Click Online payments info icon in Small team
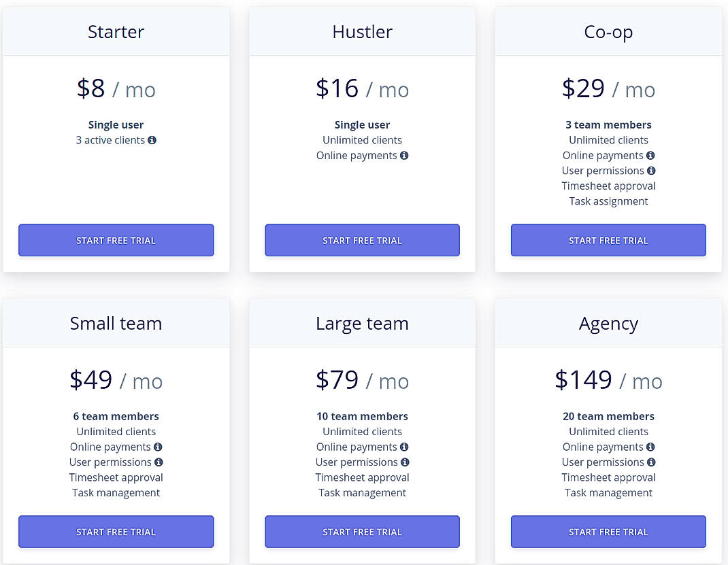 pos(159,447)
